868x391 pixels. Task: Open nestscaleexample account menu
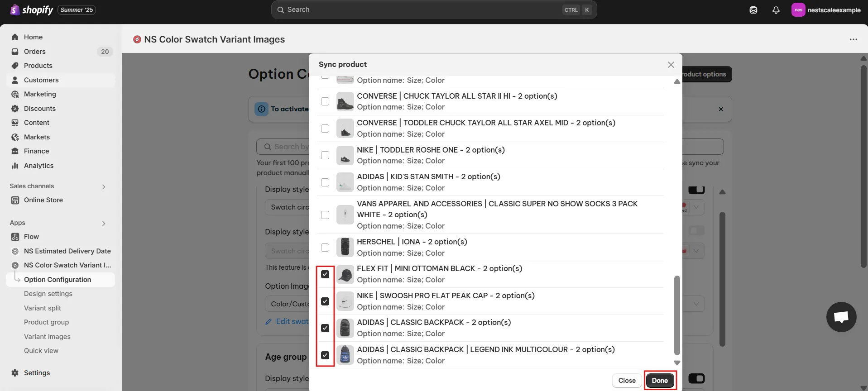tap(826, 10)
